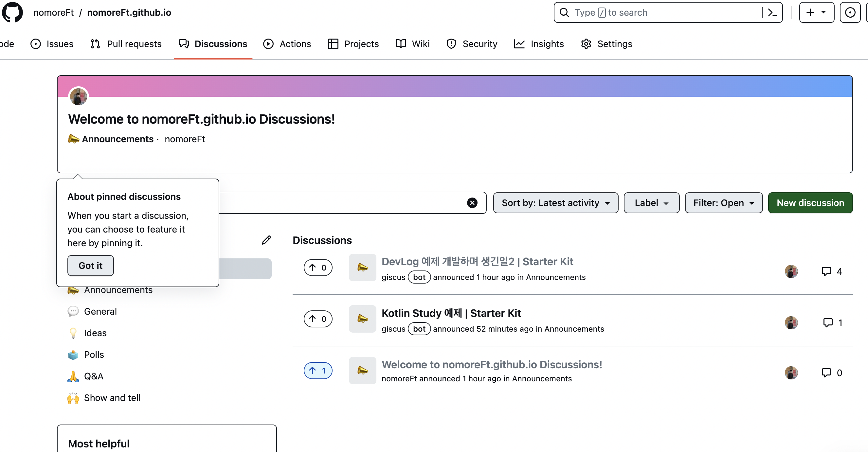Screen dimensions: 868x452
Task: Click the author avatar in the pinned discussion
Action: pos(79,97)
